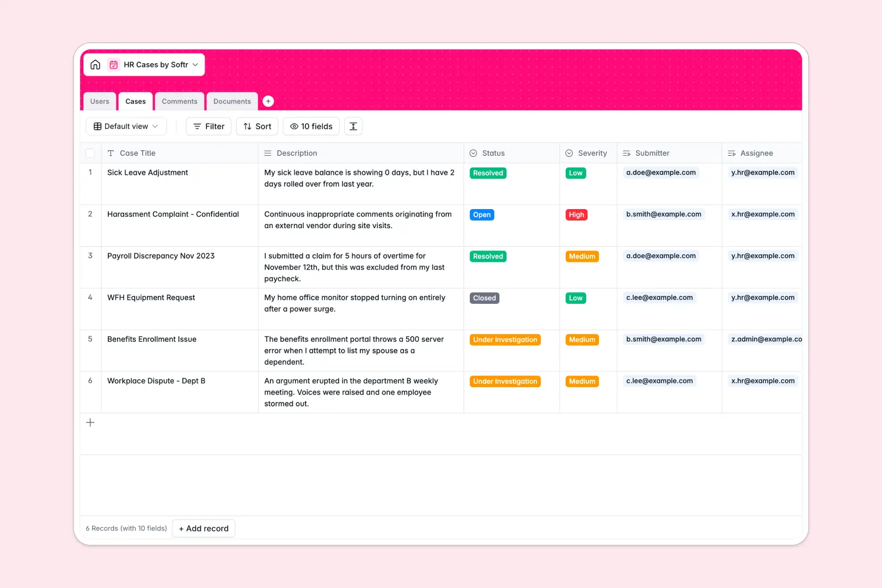Screen dimensions: 882x588
Task: Expand the 10 fields visibility menu
Action: [311, 126]
